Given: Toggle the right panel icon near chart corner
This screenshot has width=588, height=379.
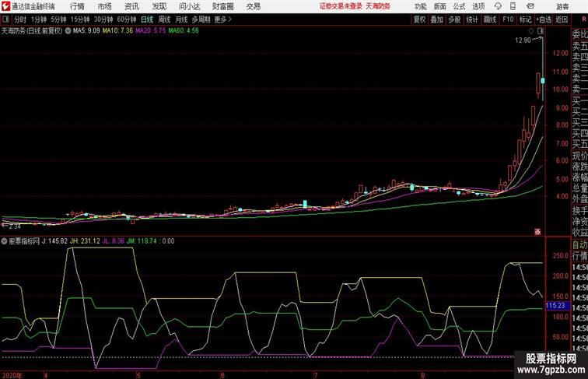Looking at the screenshot, I should [541, 31].
